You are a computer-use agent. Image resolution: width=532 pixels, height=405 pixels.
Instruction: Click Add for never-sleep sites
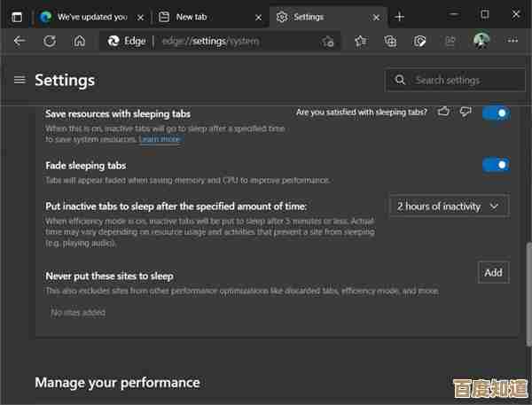click(x=493, y=273)
